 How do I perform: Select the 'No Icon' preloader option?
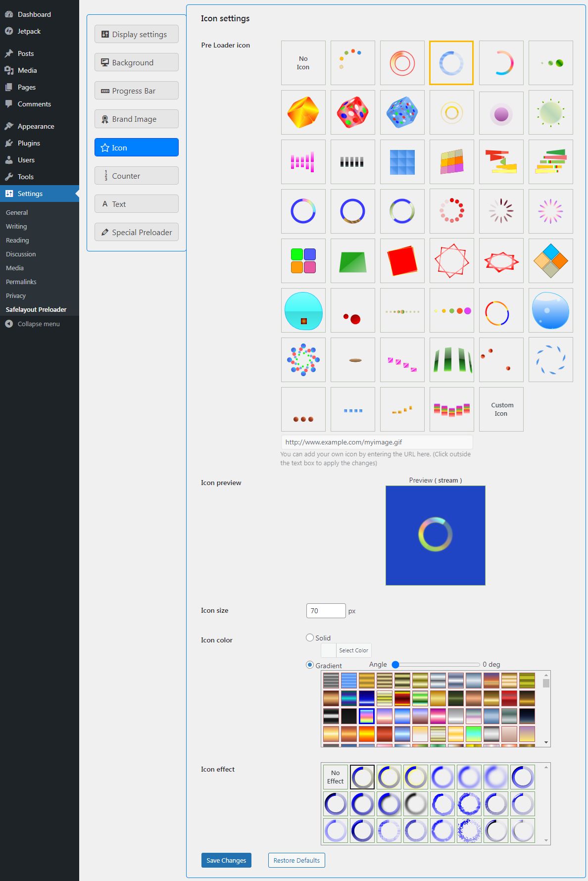[303, 63]
